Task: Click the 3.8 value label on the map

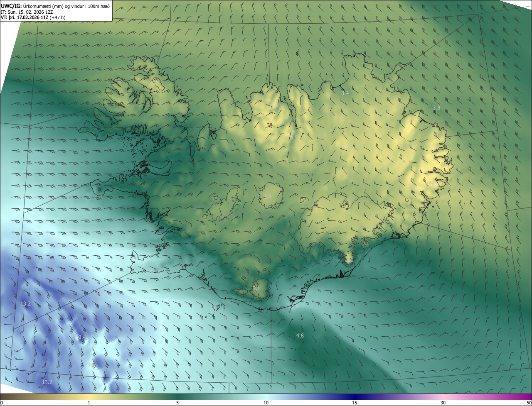Action: [436, 108]
